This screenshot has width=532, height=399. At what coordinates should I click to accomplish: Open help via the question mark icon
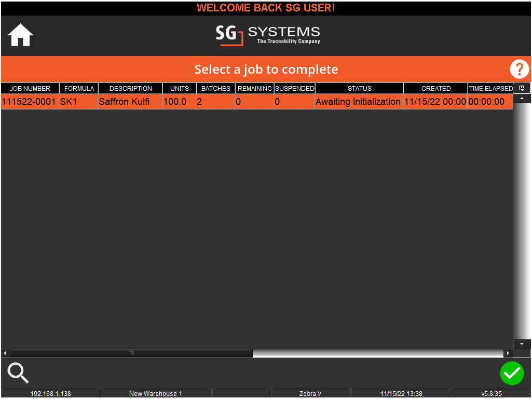point(519,68)
